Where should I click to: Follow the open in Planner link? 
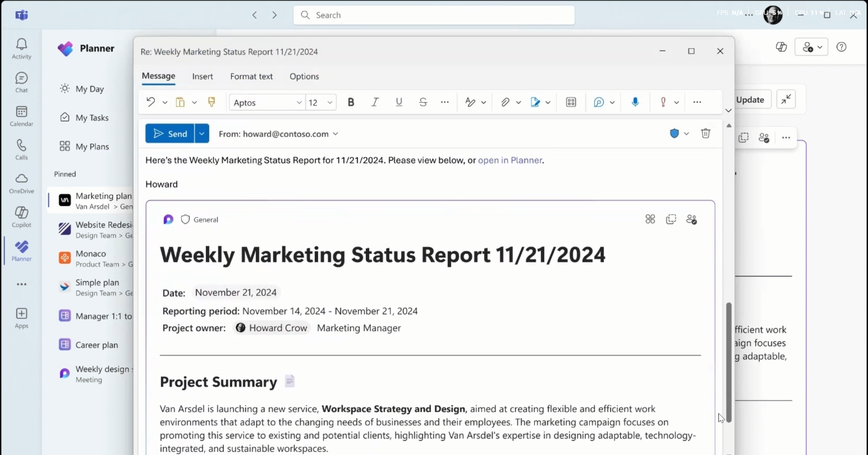tap(510, 160)
